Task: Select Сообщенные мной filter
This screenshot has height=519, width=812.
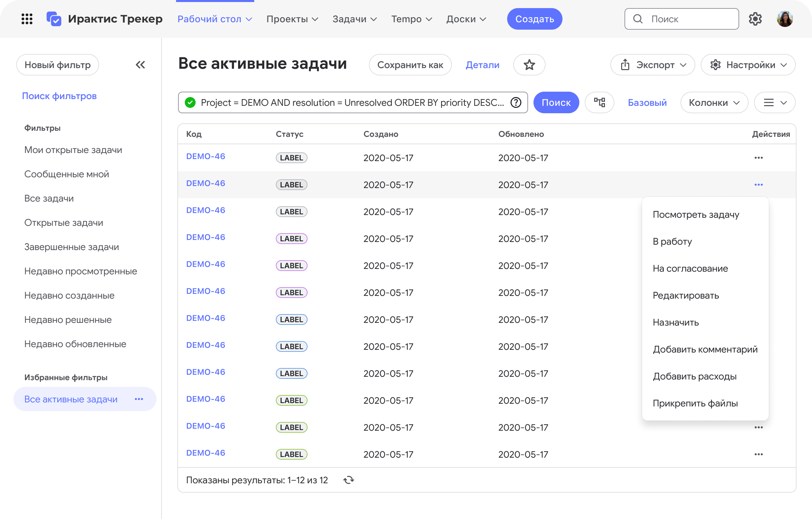Action: pyautogui.click(x=67, y=174)
